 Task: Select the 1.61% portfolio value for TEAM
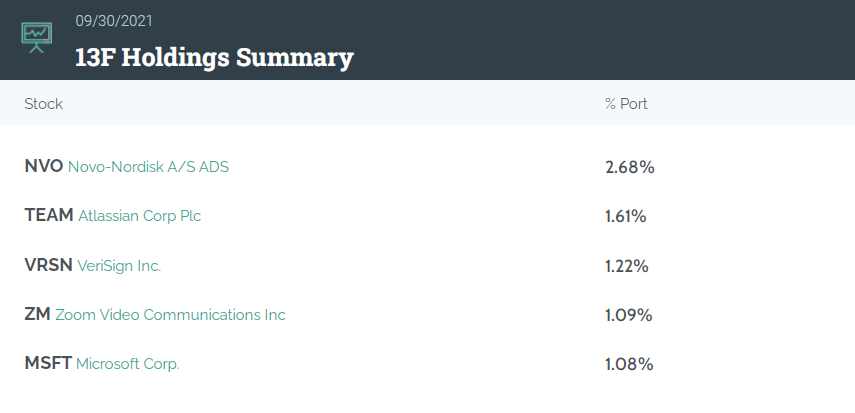coord(626,217)
